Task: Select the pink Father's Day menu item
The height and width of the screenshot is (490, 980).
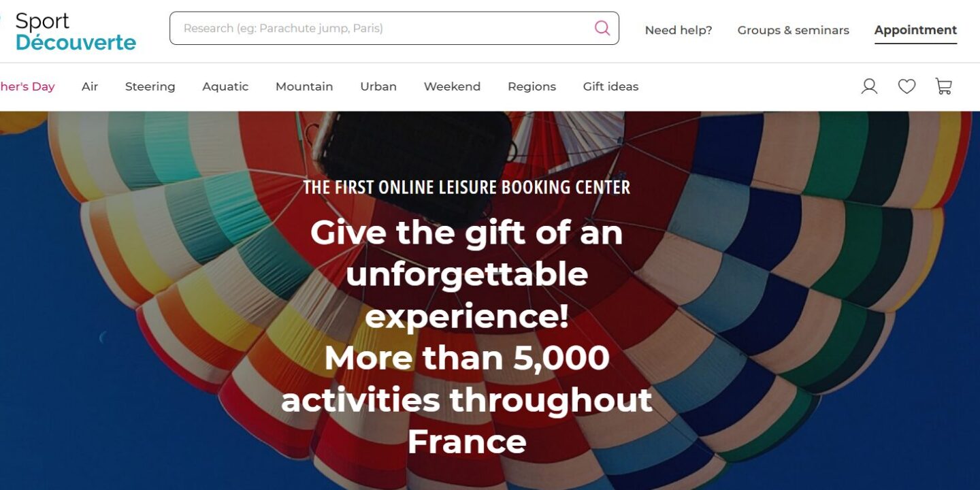Action: point(27,86)
